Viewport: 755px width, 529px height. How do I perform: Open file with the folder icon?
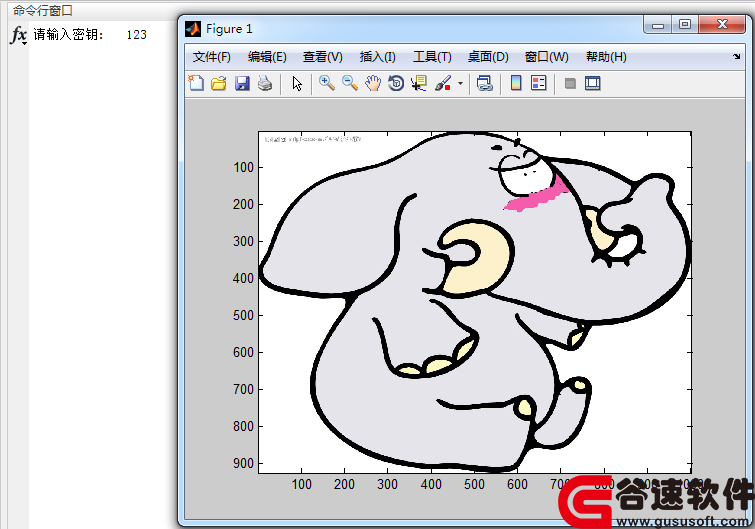[219, 83]
